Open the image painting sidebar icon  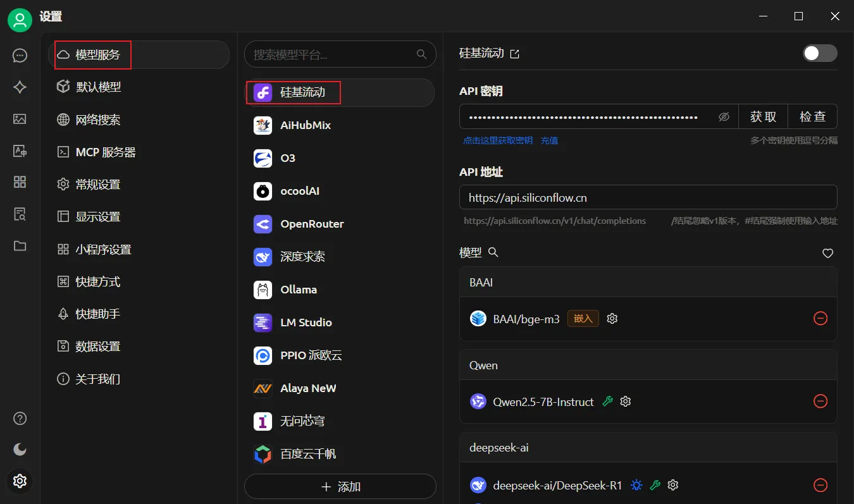pos(20,119)
